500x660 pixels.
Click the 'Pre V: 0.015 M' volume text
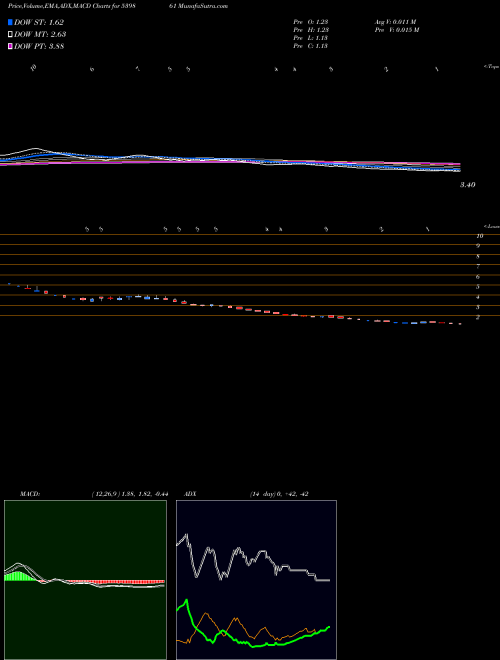tap(396, 30)
